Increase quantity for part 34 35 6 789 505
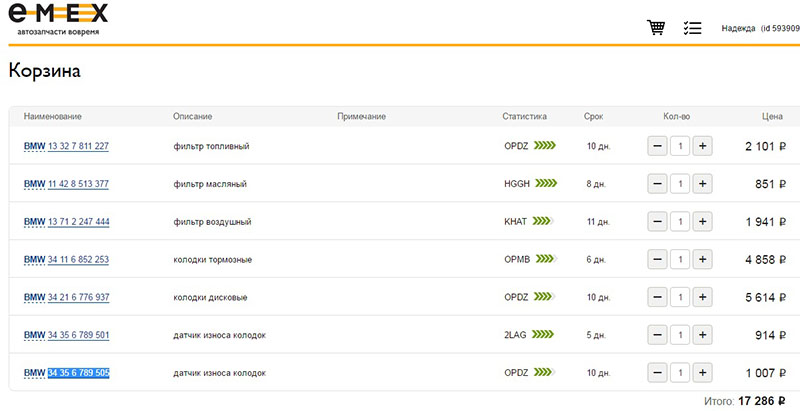This screenshot has width=800, height=411. (703, 373)
